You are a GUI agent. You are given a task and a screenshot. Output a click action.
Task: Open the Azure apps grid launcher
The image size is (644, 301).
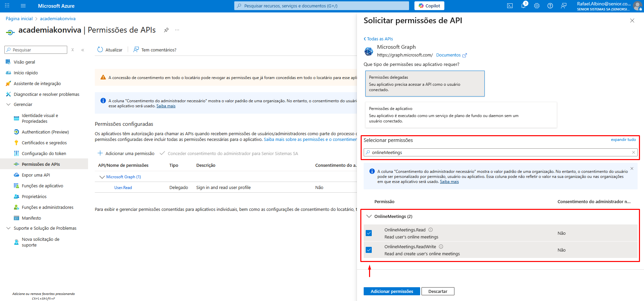[7, 6]
